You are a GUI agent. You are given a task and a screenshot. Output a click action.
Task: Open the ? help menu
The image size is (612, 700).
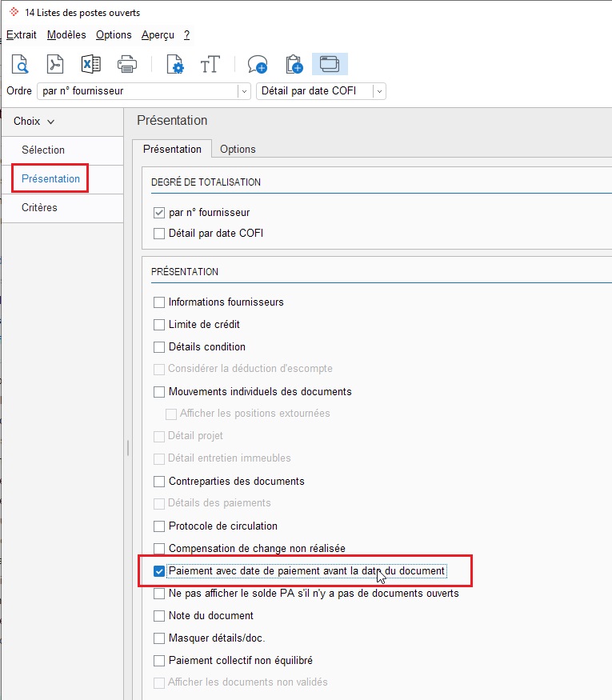[186, 35]
